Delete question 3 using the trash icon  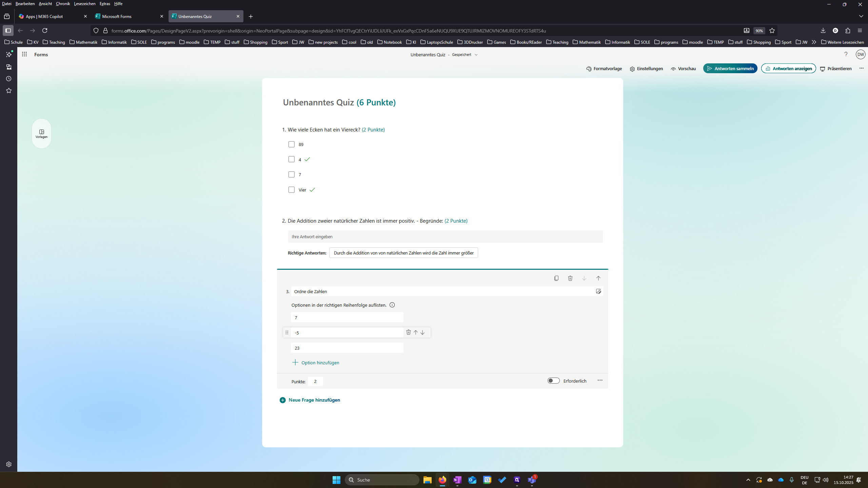570,278
